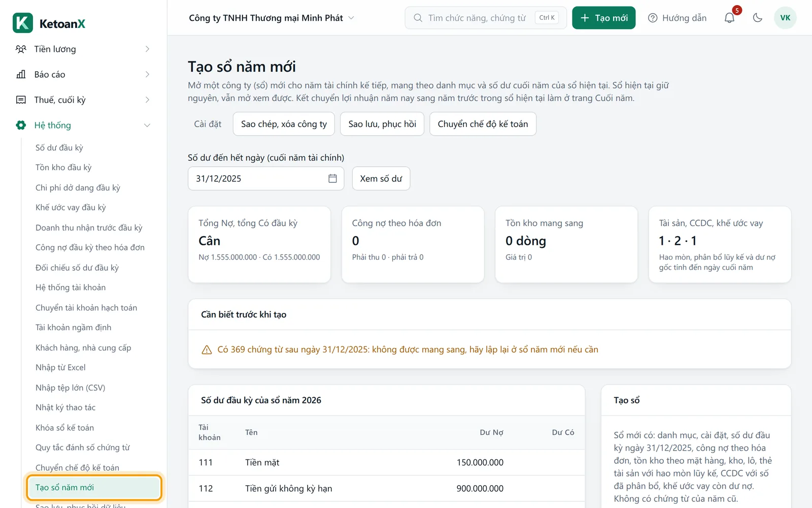Toggle dark mode moon icon
The width and height of the screenshot is (812, 508).
pos(758,18)
